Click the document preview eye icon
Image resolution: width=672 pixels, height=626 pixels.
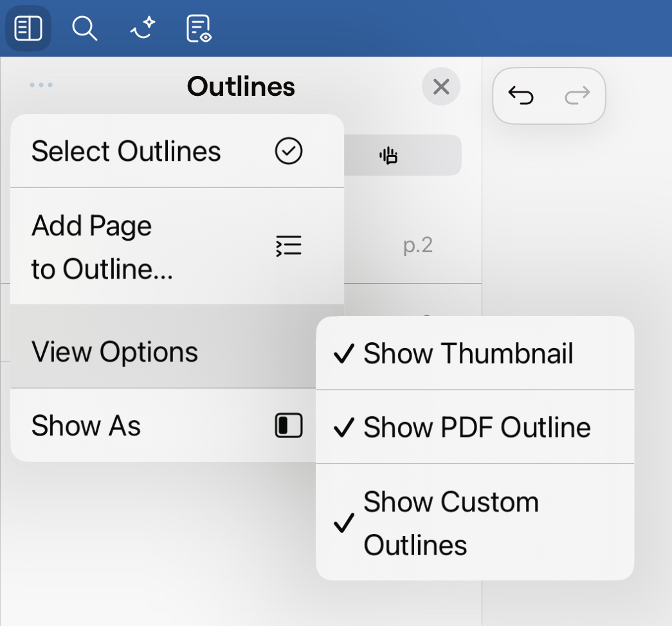click(199, 29)
